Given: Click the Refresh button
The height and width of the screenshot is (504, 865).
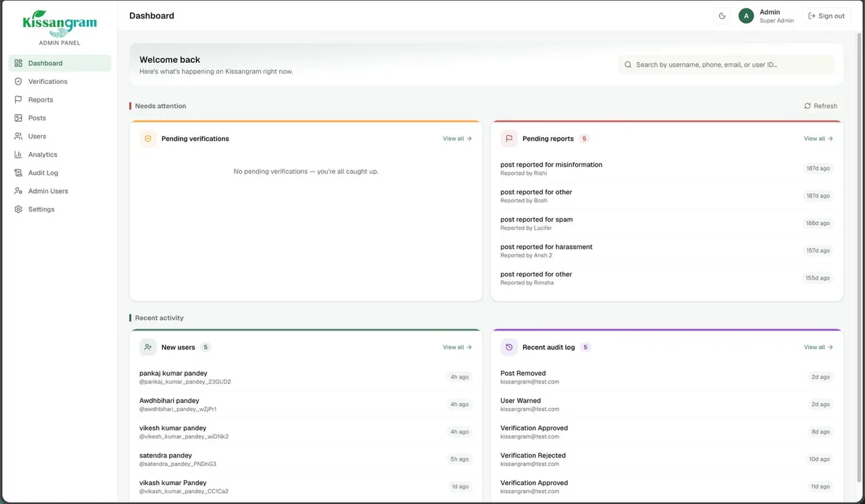Looking at the screenshot, I should click(x=820, y=106).
